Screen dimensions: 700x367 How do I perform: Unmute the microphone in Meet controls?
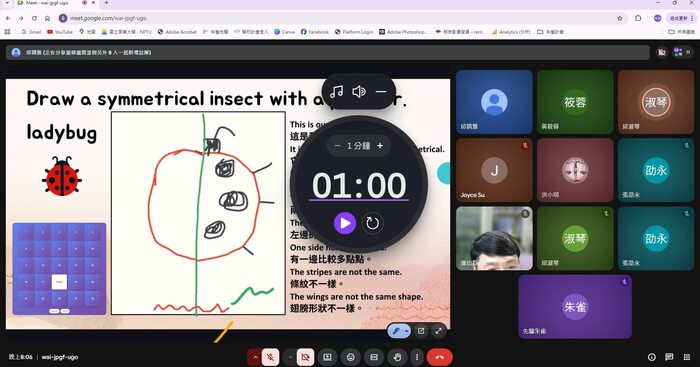click(x=270, y=357)
